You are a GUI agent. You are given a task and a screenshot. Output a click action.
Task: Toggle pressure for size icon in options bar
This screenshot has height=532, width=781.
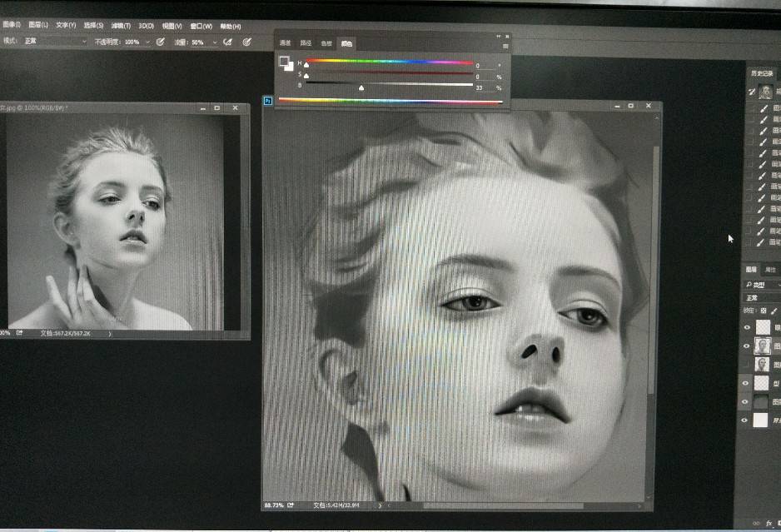pos(246,42)
